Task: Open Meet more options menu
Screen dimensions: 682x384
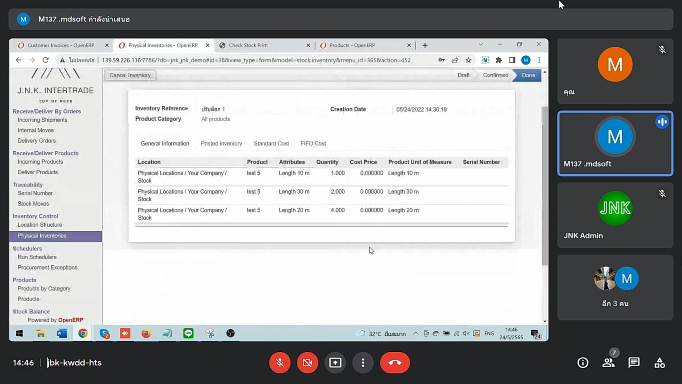Action: [363, 362]
